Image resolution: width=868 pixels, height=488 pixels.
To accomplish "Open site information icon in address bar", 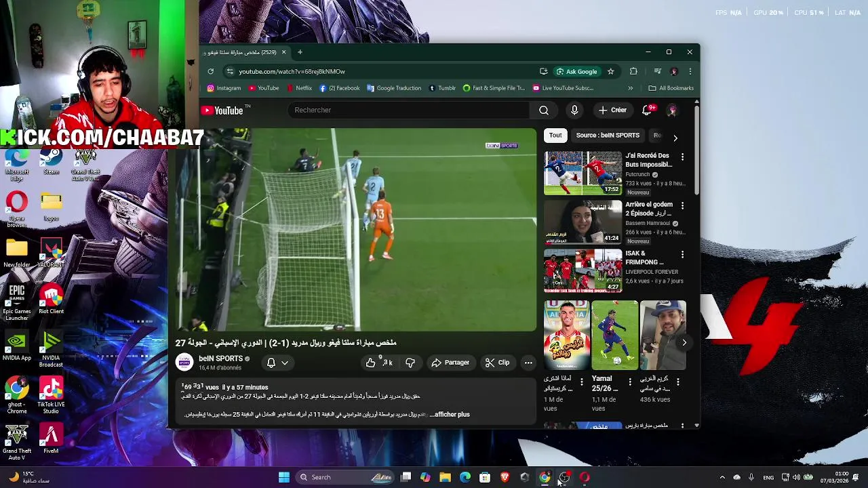I will [230, 71].
